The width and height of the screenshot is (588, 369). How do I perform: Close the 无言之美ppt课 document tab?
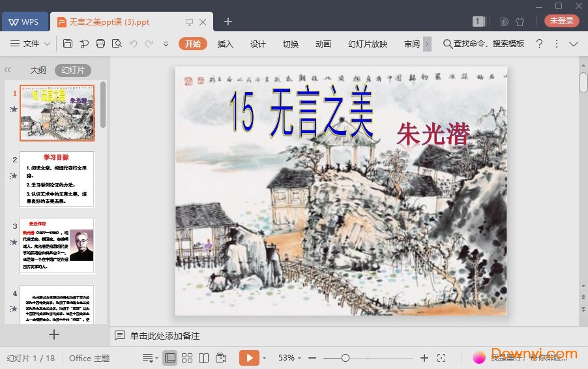[203, 22]
